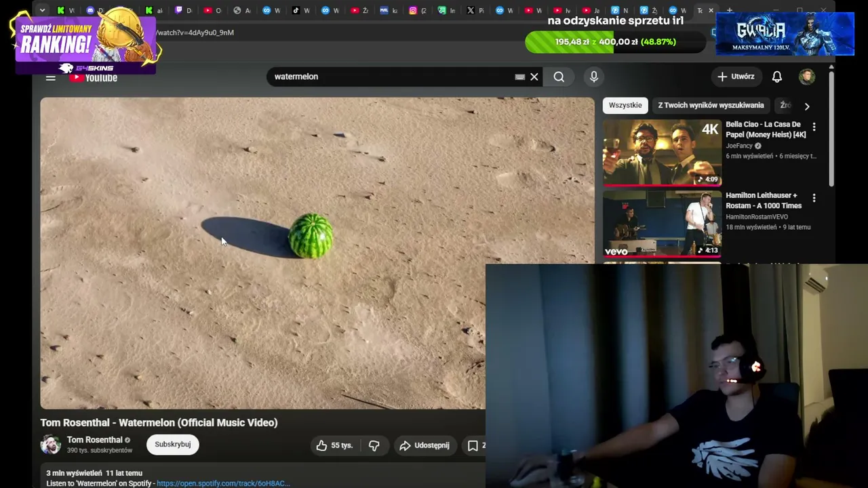This screenshot has height=488, width=868.
Task: Open options for Bella Ciao video
Action: tap(814, 127)
